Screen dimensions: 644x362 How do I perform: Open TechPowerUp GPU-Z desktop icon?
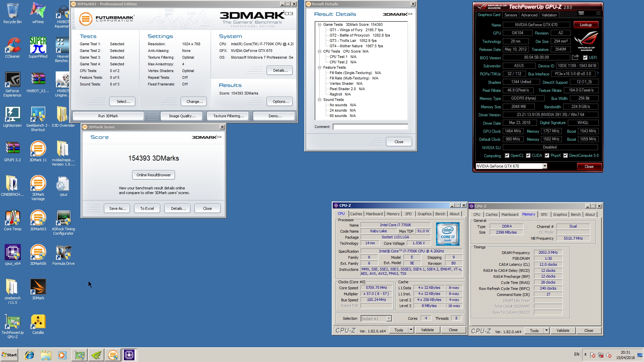tap(12, 326)
